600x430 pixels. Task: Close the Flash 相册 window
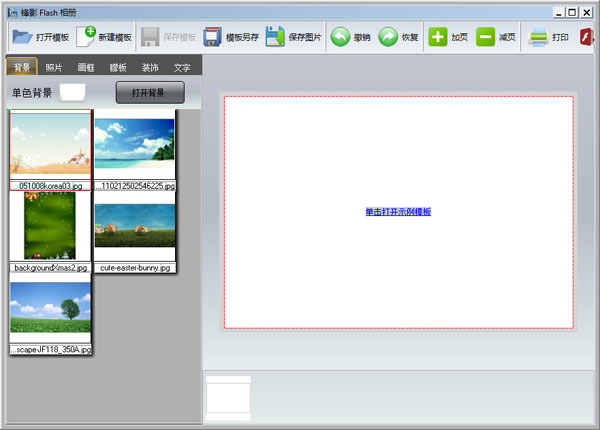[586, 13]
